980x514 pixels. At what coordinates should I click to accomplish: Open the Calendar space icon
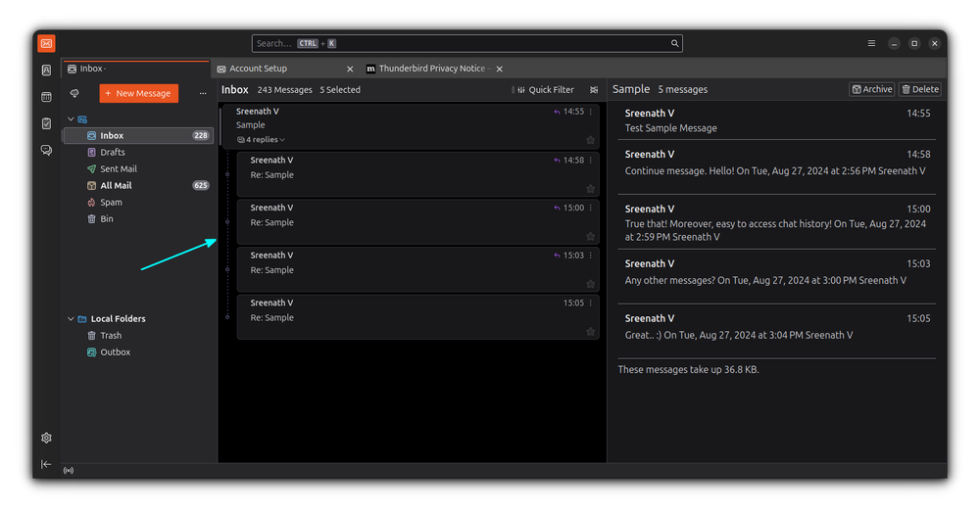[x=46, y=97]
